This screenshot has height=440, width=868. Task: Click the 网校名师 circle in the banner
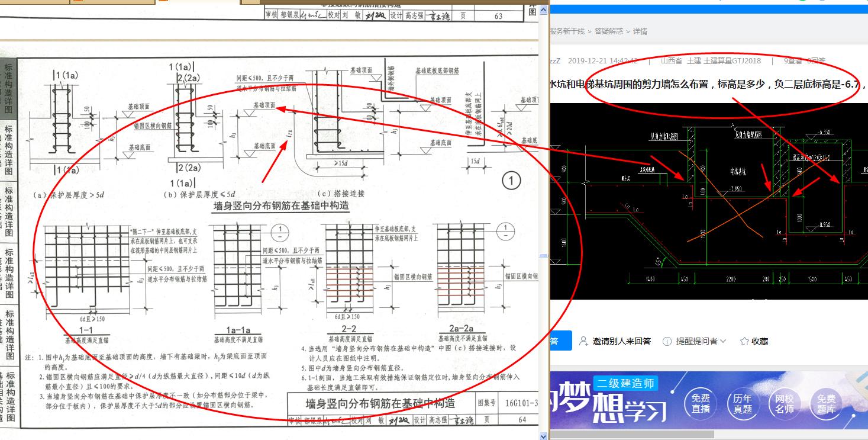coord(785,404)
